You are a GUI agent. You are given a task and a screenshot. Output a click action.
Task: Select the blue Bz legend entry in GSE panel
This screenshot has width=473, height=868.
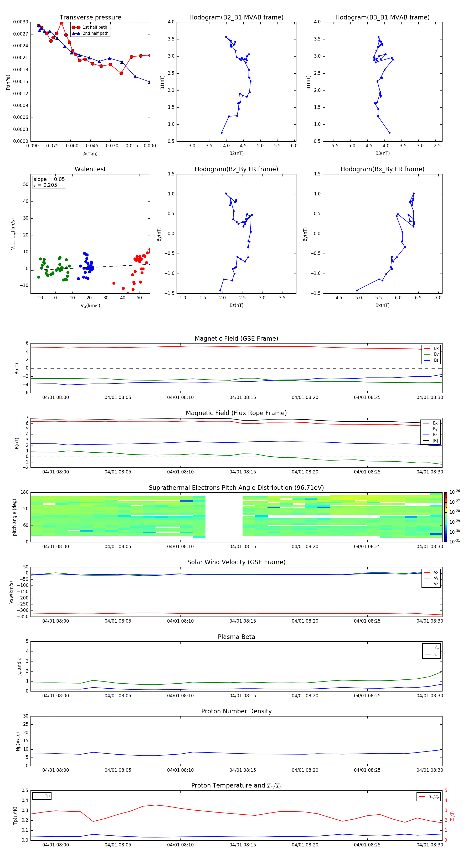[x=431, y=360]
